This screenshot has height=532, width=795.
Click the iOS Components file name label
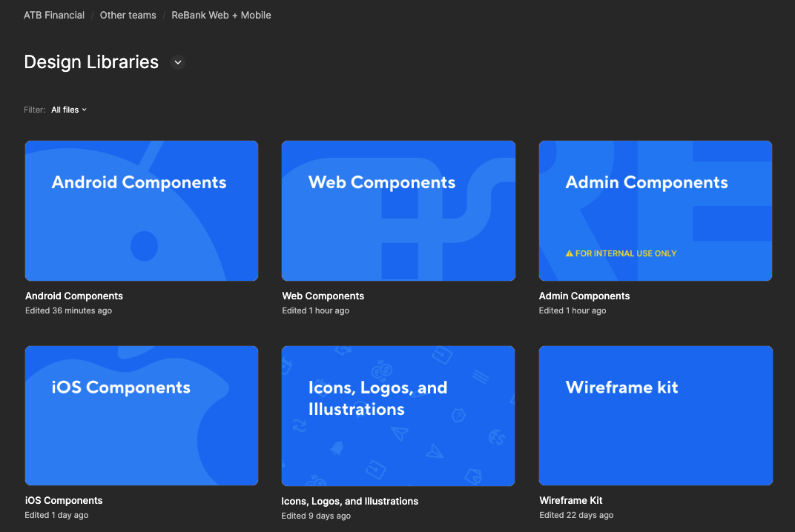click(64, 501)
